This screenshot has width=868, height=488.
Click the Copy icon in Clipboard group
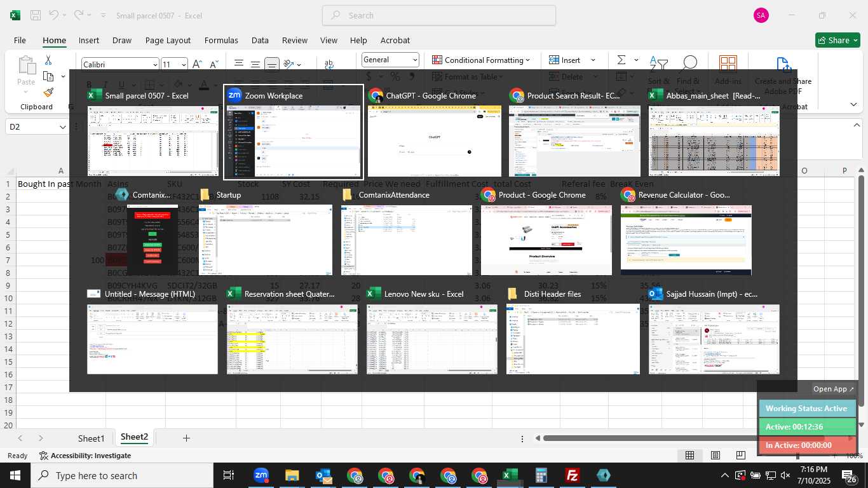coord(48,76)
